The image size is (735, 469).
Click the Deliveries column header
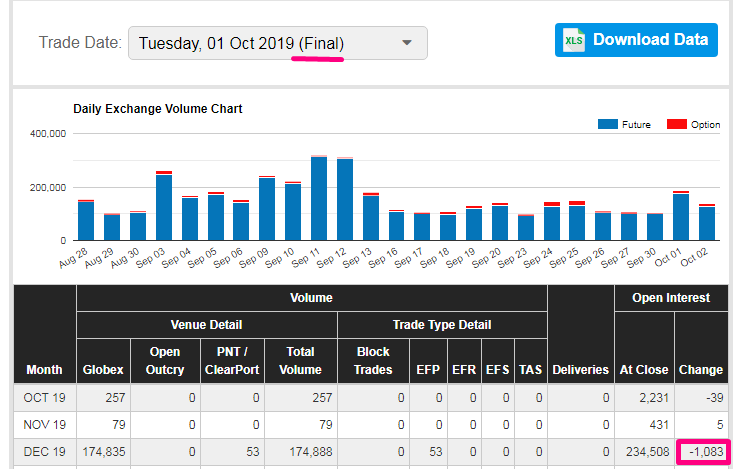[580, 369]
